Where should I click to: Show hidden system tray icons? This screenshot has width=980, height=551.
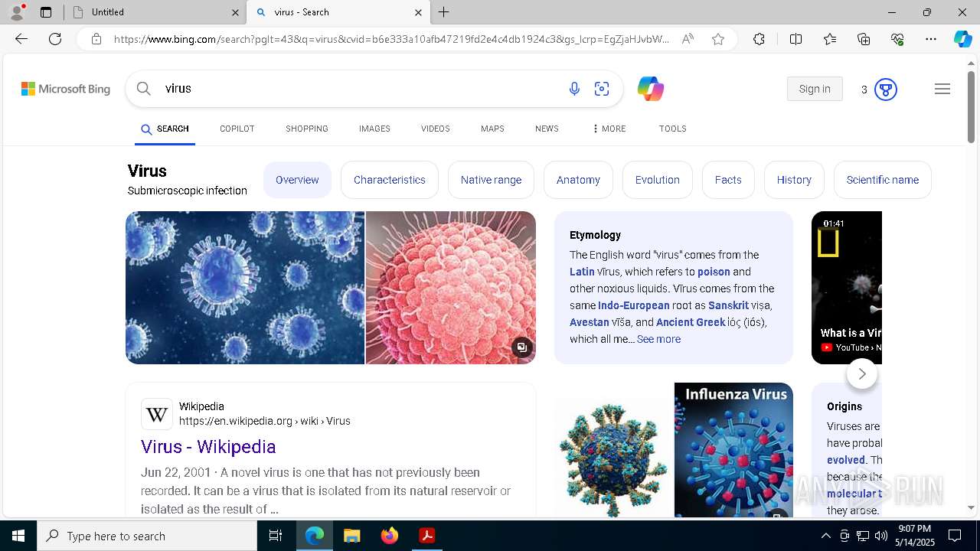[x=825, y=536]
